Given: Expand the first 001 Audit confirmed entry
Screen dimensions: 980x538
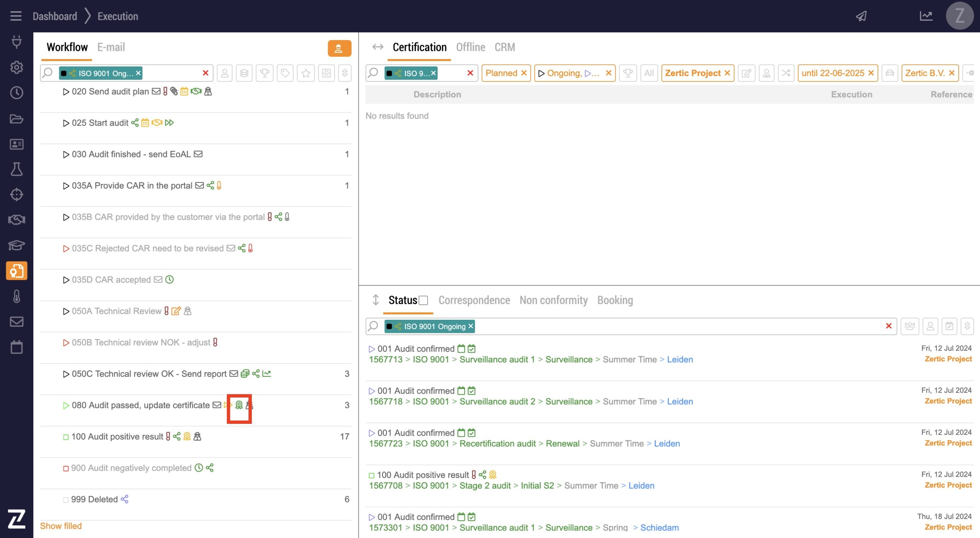Looking at the screenshot, I should point(371,349).
